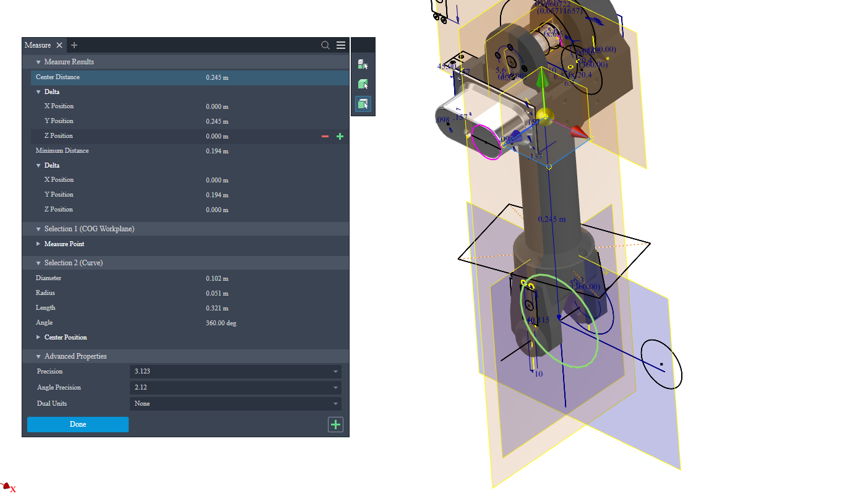
Task: Click the Diameter label in Selection 2
Action: point(48,278)
